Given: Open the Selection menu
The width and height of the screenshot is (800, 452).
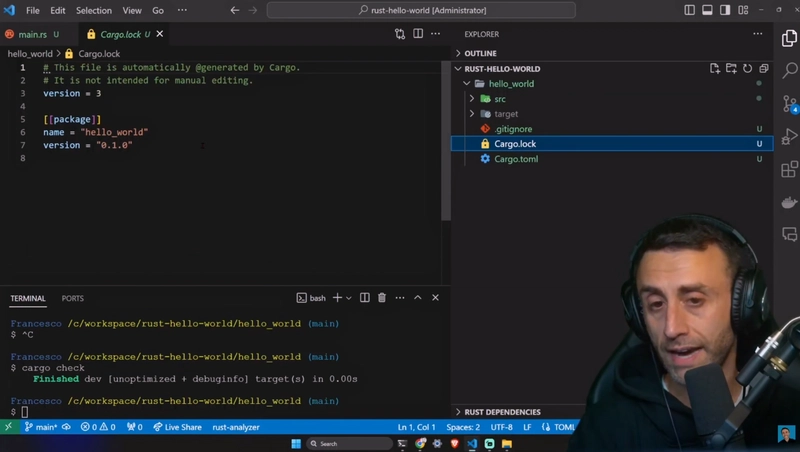Looking at the screenshot, I should coord(94,10).
